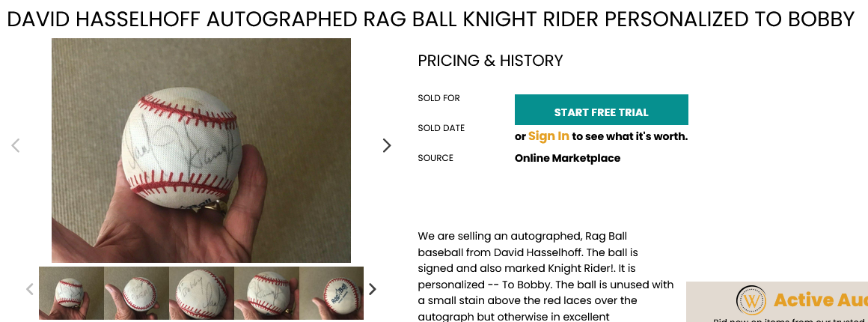Open the Sign In link

[548, 136]
